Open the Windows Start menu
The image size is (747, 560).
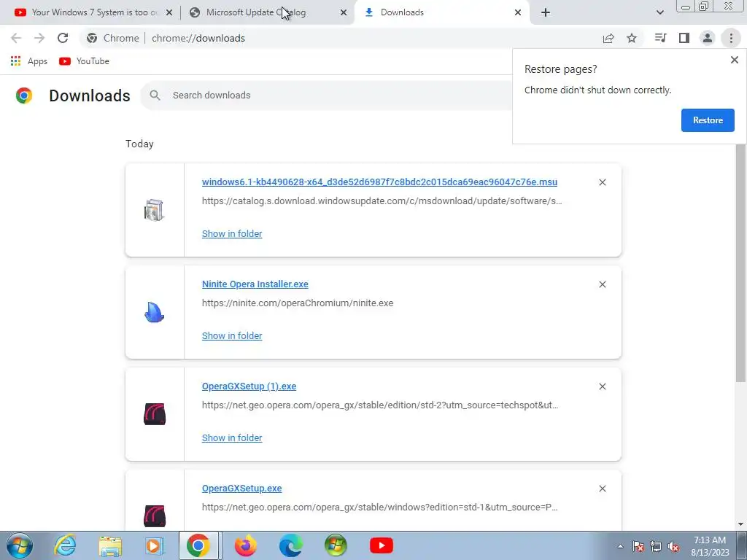20,545
